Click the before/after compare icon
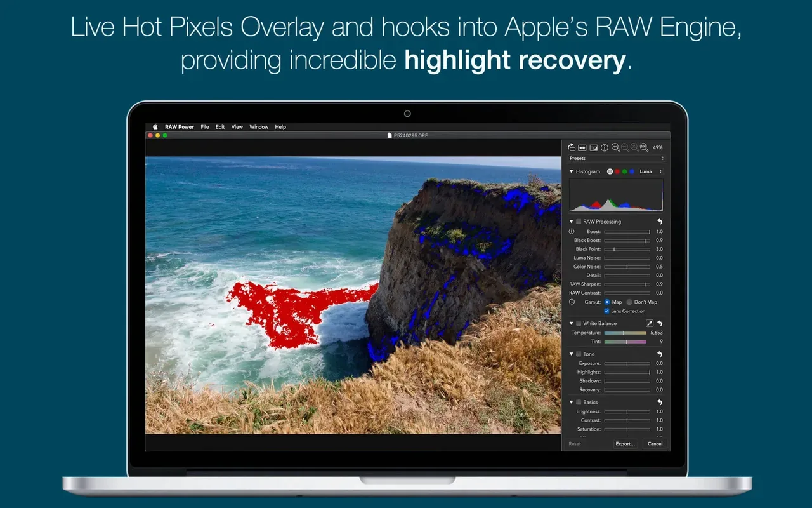Screen dimensions: 812x508 (594, 147)
